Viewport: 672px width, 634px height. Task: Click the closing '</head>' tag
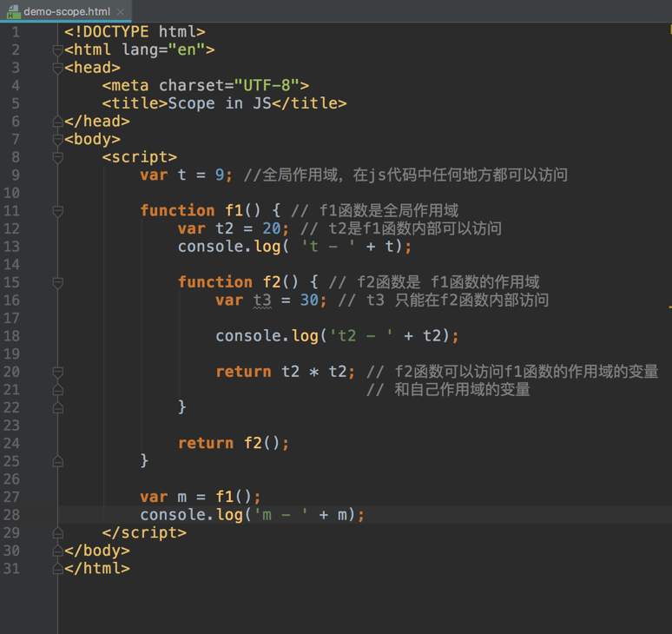point(97,122)
